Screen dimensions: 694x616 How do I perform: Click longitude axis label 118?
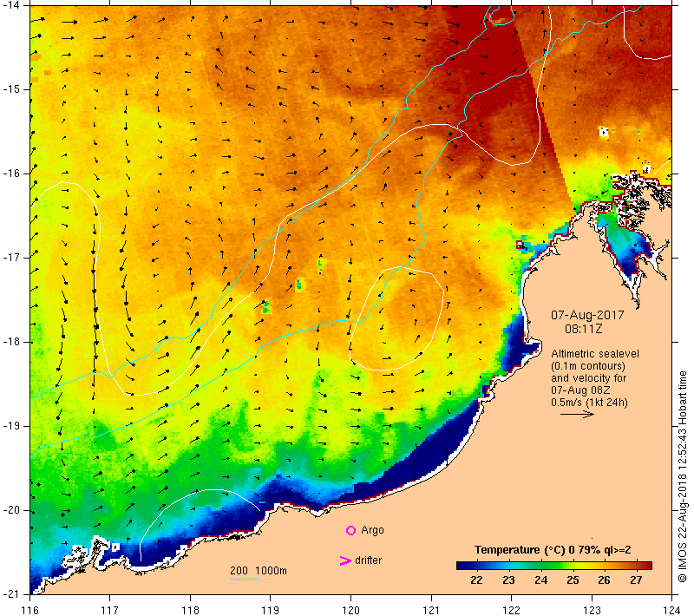pyautogui.click(x=190, y=610)
